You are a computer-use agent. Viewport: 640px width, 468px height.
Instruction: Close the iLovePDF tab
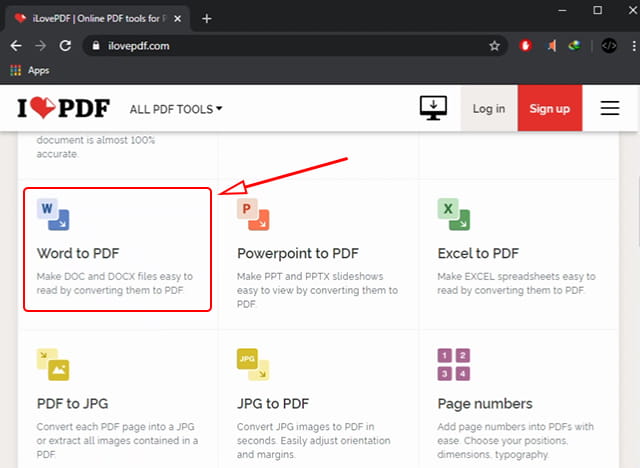click(177, 18)
